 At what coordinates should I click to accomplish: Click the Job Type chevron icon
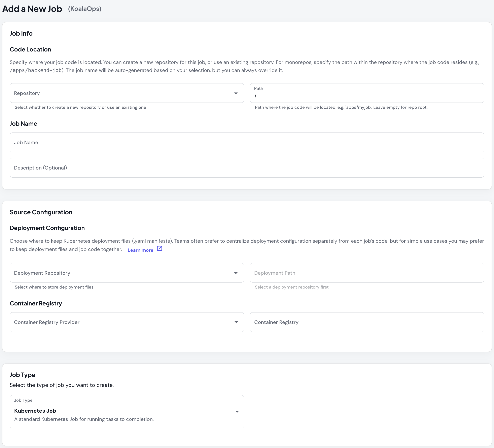237,412
